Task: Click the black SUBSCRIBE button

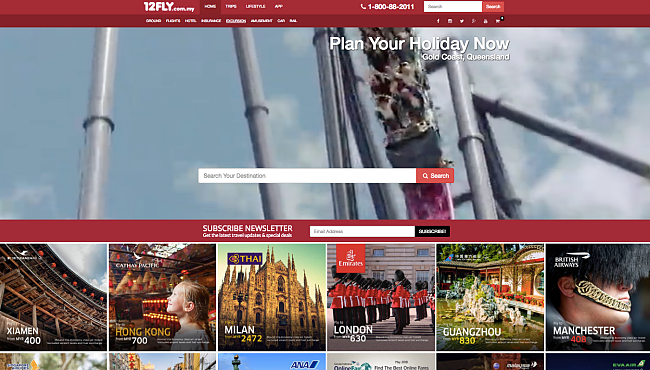Action: coord(432,232)
